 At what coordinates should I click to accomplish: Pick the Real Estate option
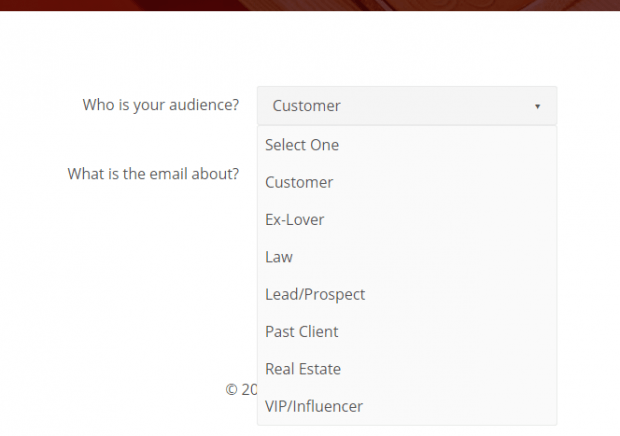coord(407,369)
